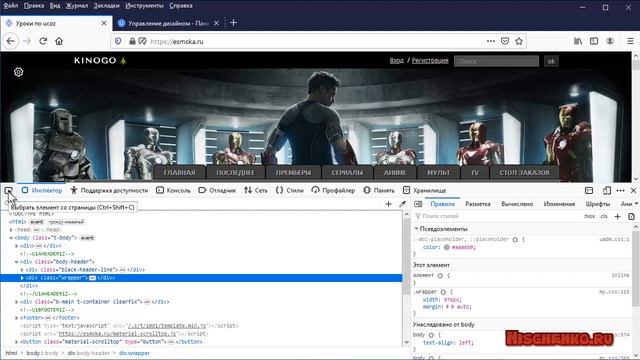Switch to Шрифты side panel tab
This screenshot has width=640, height=360.
point(598,204)
